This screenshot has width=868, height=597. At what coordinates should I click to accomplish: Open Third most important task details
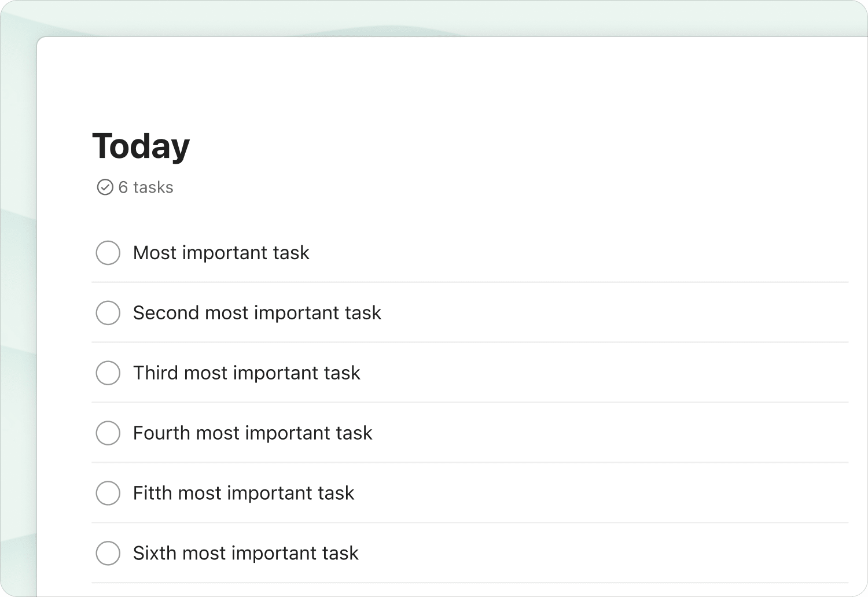coord(247,373)
